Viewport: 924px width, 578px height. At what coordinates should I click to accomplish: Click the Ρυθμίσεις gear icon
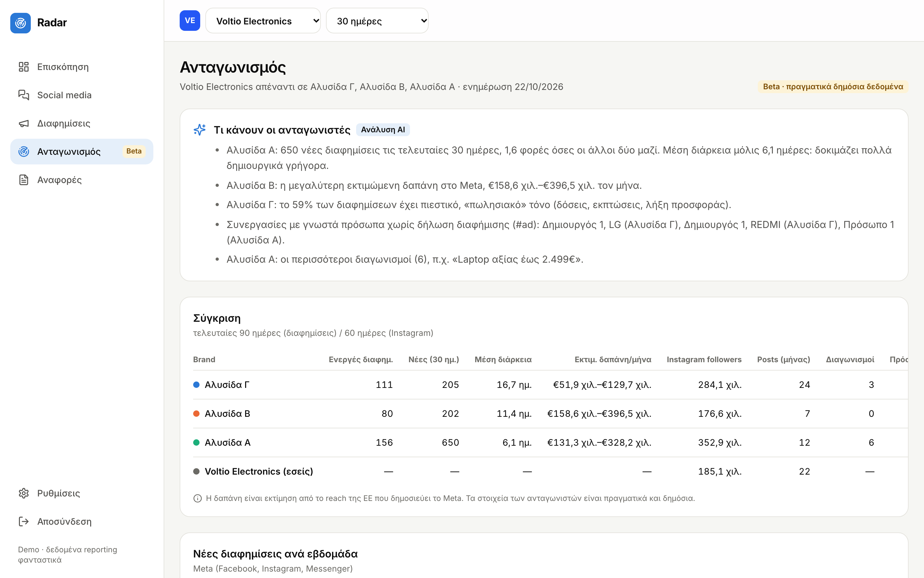(x=24, y=493)
